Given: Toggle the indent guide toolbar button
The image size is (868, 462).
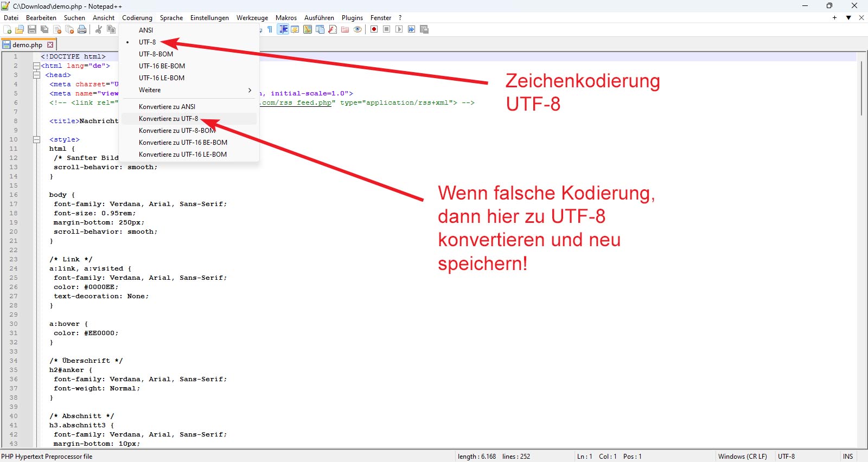Looking at the screenshot, I should (283, 29).
